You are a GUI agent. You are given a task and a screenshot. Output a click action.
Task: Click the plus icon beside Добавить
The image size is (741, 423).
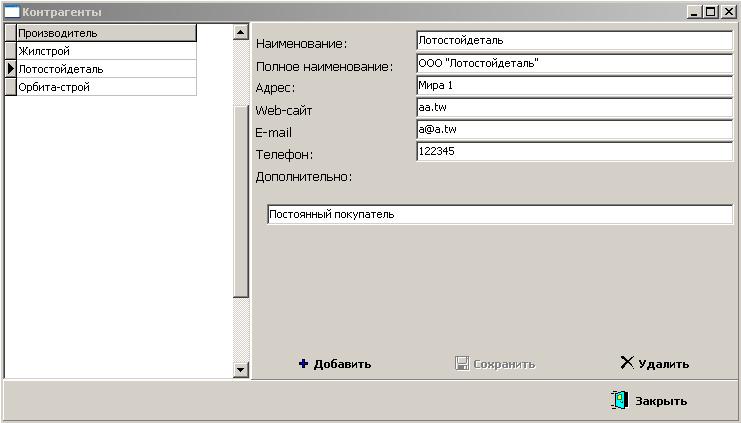point(303,364)
